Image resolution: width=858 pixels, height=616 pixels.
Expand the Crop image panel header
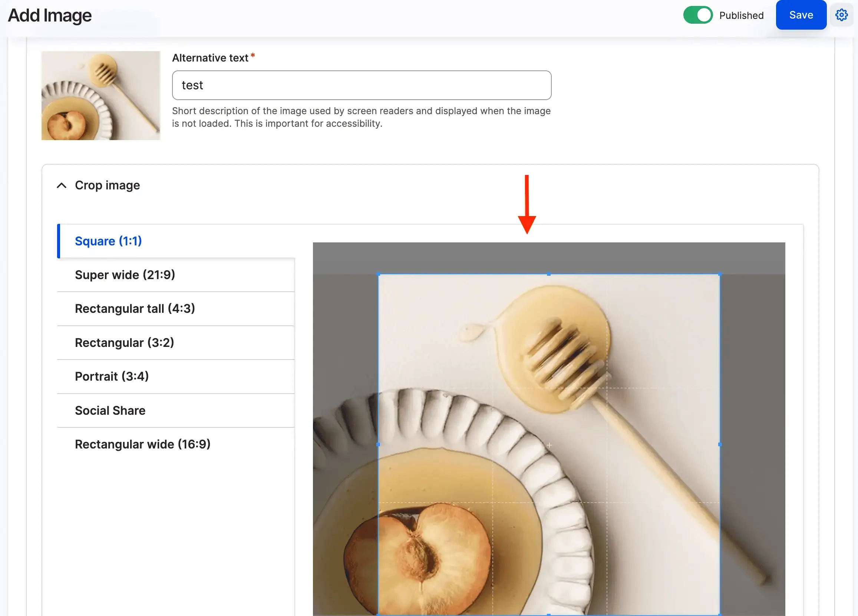[x=108, y=185]
